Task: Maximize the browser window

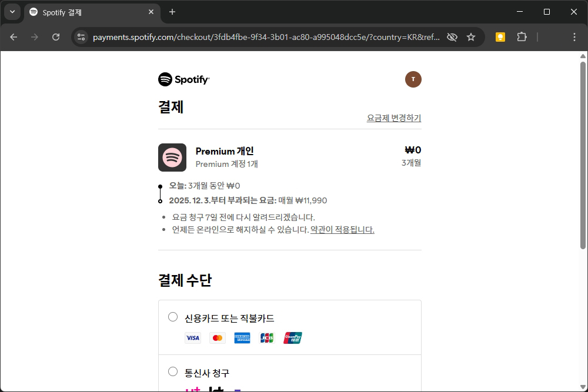Action: [547, 12]
